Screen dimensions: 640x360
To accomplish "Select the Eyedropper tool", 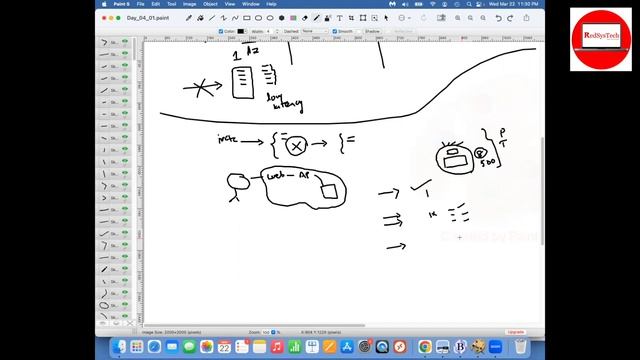I will pos(189,18).
